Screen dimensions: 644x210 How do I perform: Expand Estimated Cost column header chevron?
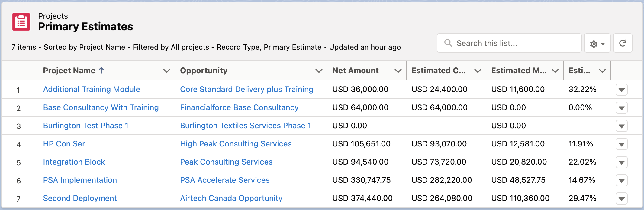478,71
